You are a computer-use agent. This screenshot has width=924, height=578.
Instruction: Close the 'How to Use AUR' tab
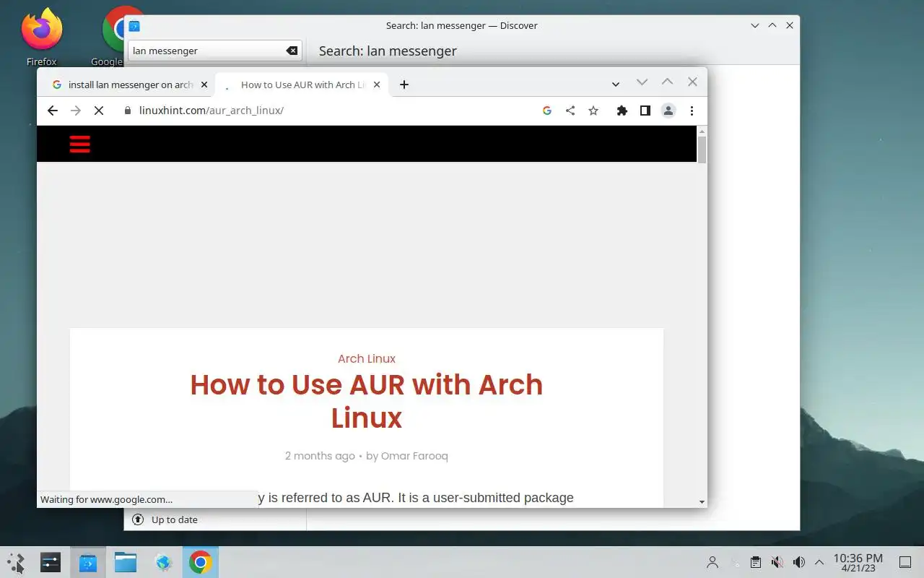(x=377, y=85)
